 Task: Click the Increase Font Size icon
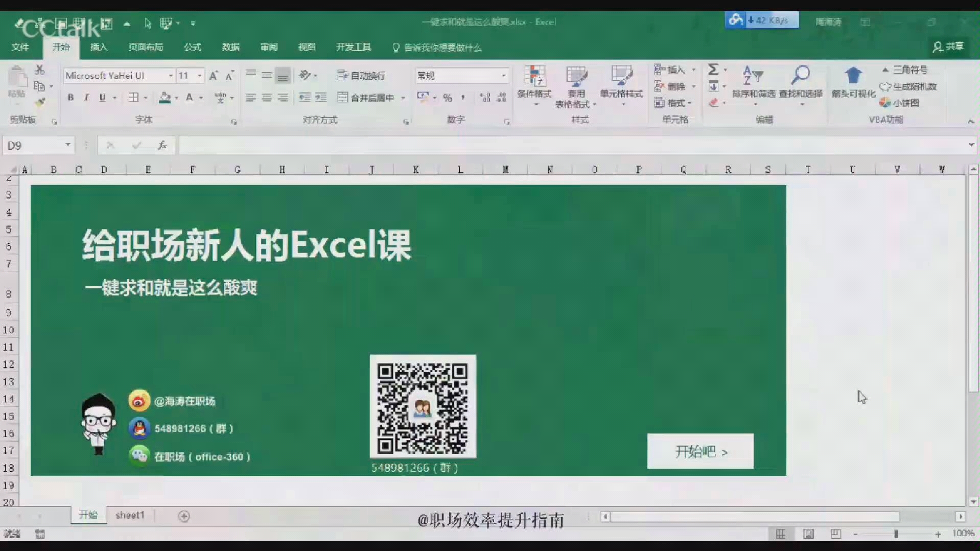pos(214,76)
